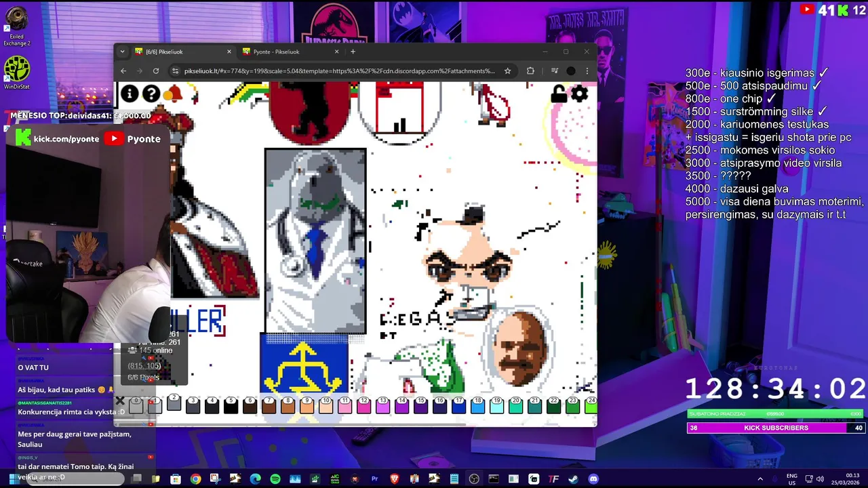Close the 'Pyonte - Pikseliuok' tab
Screen dimensions: 868x488
(x=336, y=52)
